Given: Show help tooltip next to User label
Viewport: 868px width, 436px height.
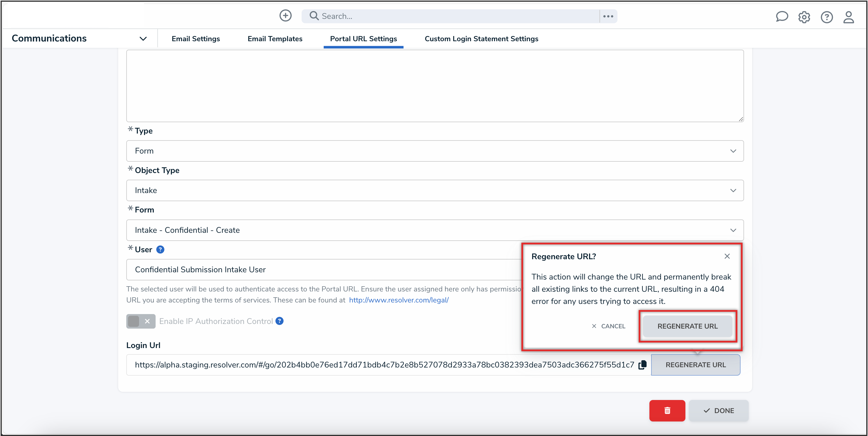Looking at the screenshot, I should coord(160,249).
